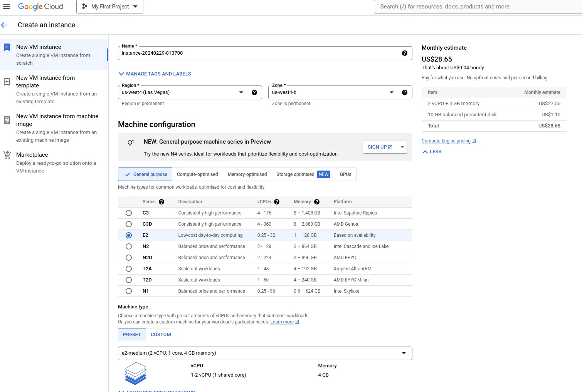The image size is (582, 392).
Task: Select the PRESET machine type tab
Action: point(132,335)
